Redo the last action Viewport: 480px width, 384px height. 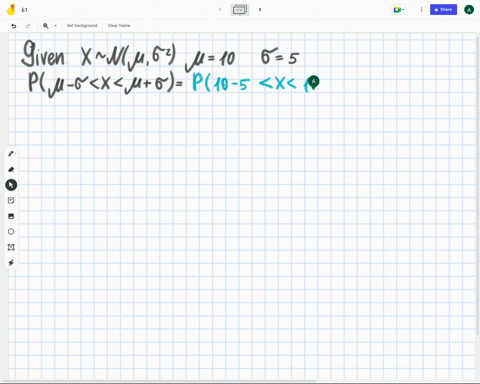pyautogui.click(x=28, y=26)
